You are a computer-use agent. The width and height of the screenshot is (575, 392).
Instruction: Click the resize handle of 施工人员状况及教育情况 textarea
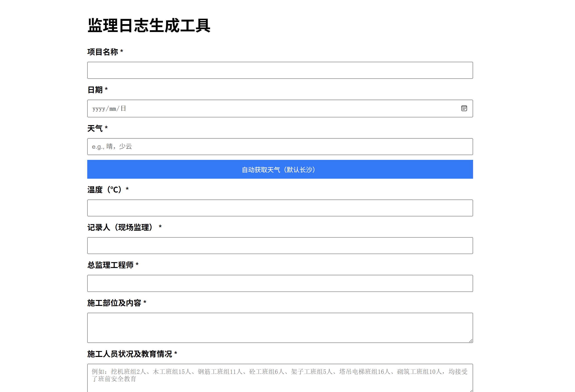pos(470,390)
